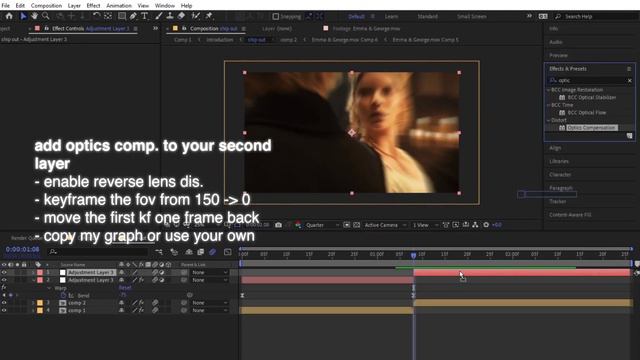Image resolution: width=640 pixels, height=360 pixels.
Task: Toggle fx switch on comp 2 layer
Action: (141, 303)
